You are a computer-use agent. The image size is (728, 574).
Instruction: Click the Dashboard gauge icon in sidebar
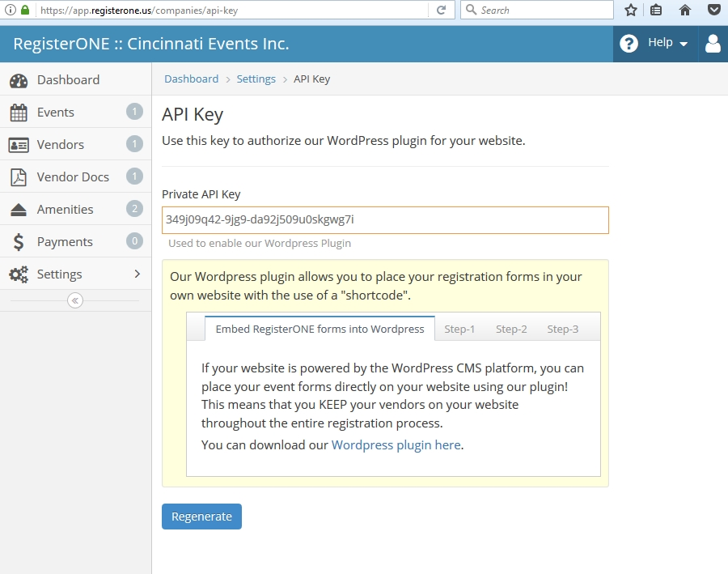click(x=19, y=80)
